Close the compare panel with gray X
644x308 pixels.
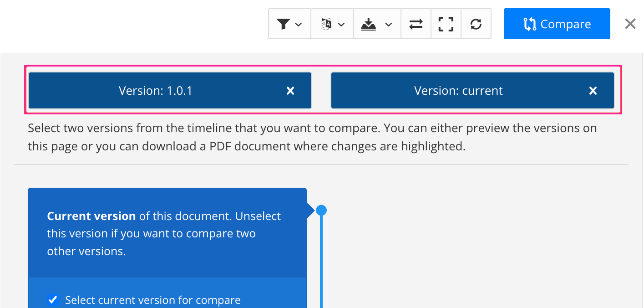tap(630, 24)
